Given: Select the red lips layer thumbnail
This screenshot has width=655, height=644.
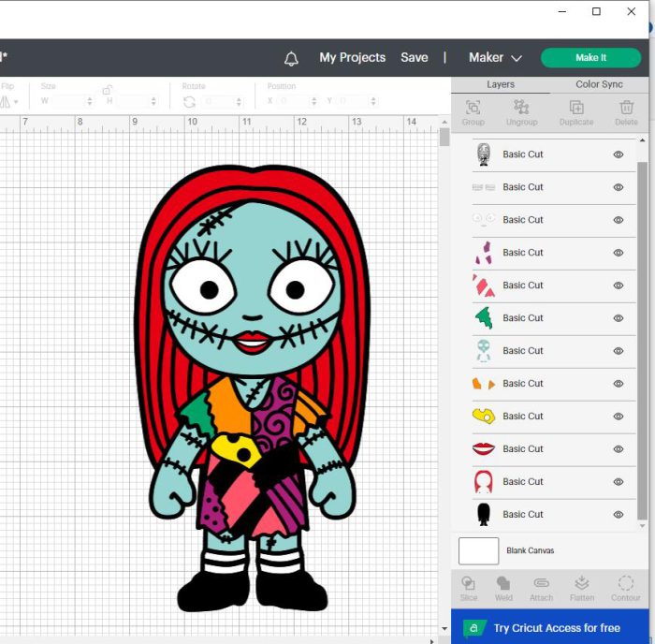Looking at the screenshot, I should point(484,449).
